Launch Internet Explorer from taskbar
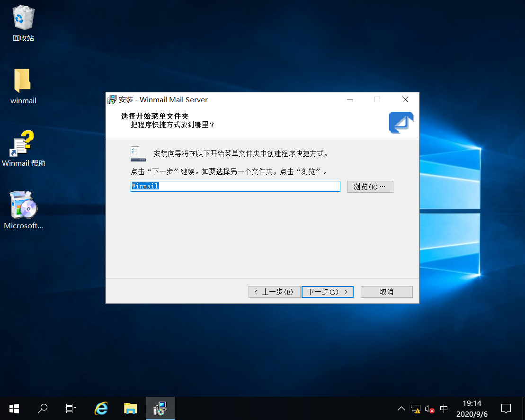The image size is (525, 420). coord(101,408)
